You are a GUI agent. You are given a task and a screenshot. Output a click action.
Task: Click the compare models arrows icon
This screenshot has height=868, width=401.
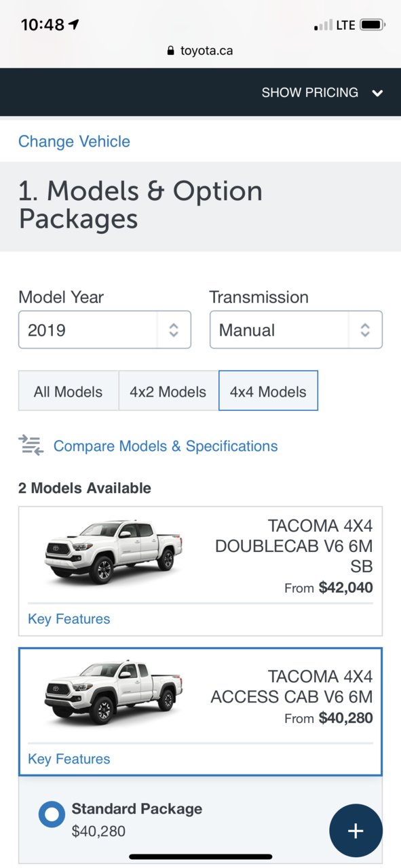[x=31, y=446]
